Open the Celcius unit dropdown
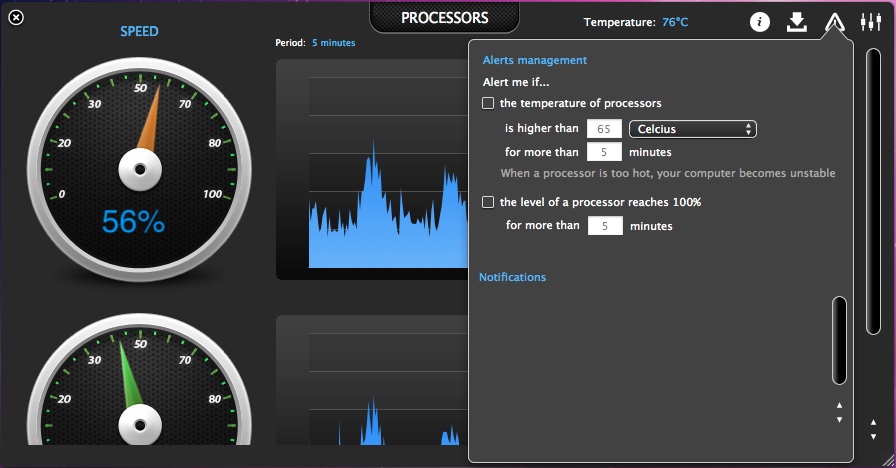 (692, 129)
